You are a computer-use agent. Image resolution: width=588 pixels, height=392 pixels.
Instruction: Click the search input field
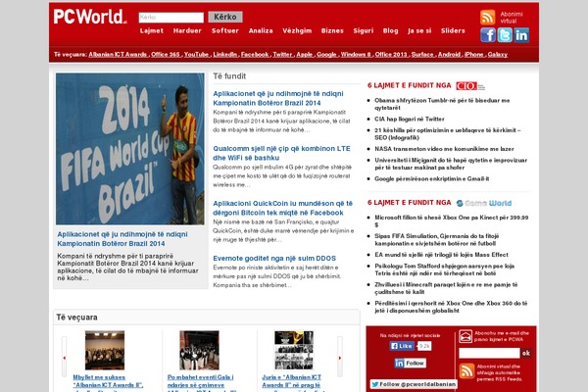pyautogui.click(x=171, y=18)
